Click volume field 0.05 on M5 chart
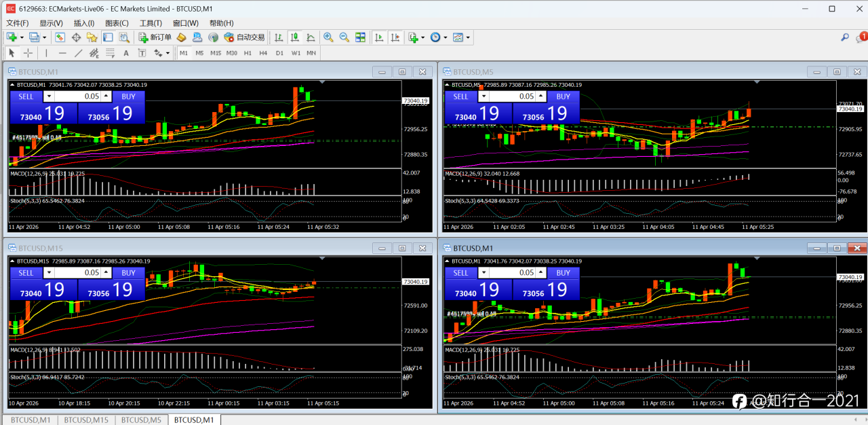Image resolution: width=868 pixels, height=425 pixels. coord(512,96)
